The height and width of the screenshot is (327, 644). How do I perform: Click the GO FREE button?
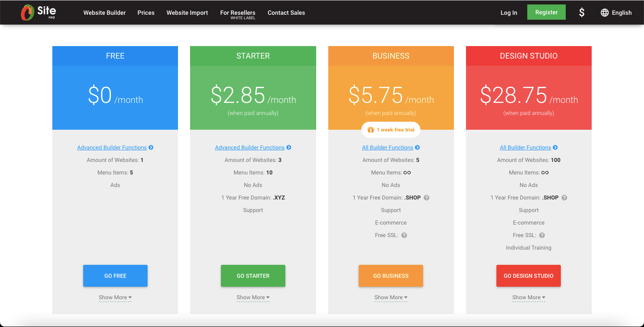click(x=115, y=276)
